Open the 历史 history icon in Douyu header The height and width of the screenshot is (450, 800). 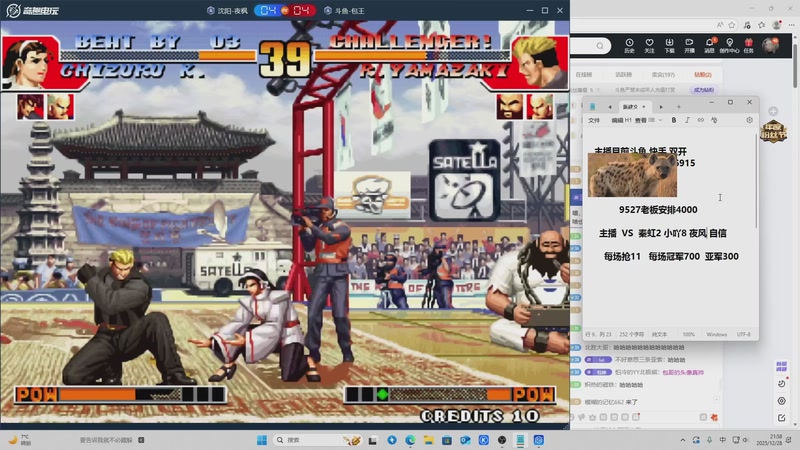pos(629,45)
